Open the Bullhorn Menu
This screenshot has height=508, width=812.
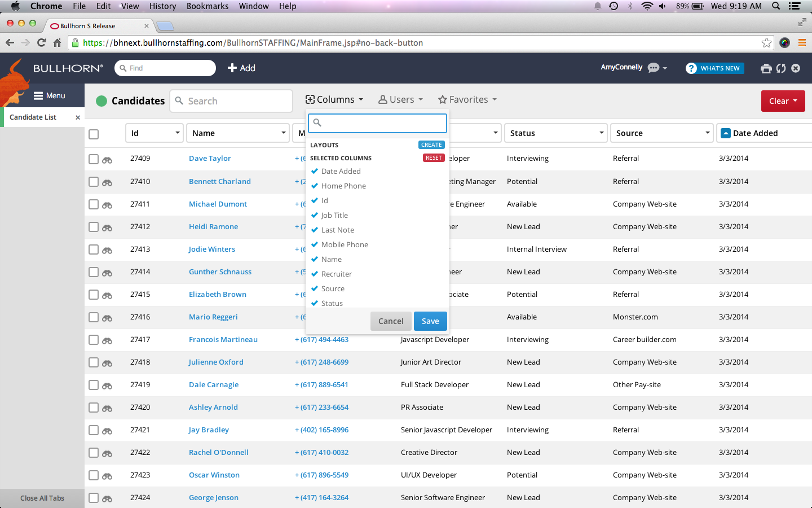point(50,95)
